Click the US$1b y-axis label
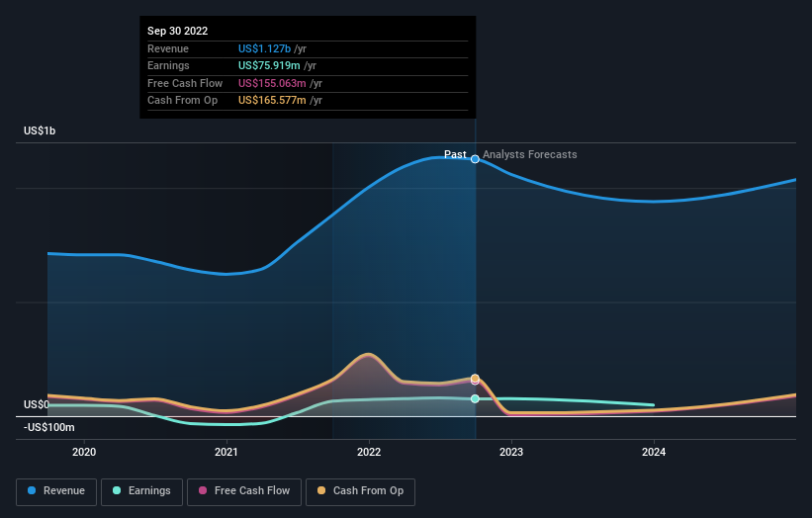This screenshot has height=518, width=812. click(x=40, y=130)
